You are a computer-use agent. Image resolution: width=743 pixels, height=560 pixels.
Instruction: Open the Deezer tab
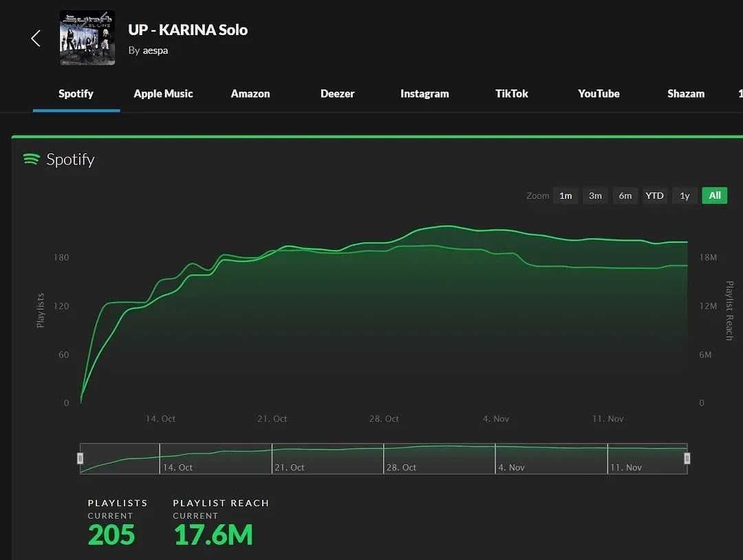coord(337,94)
